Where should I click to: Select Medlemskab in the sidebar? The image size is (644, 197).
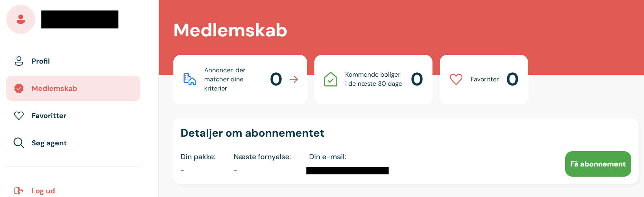pyautogui.click(x=73, y=88)
